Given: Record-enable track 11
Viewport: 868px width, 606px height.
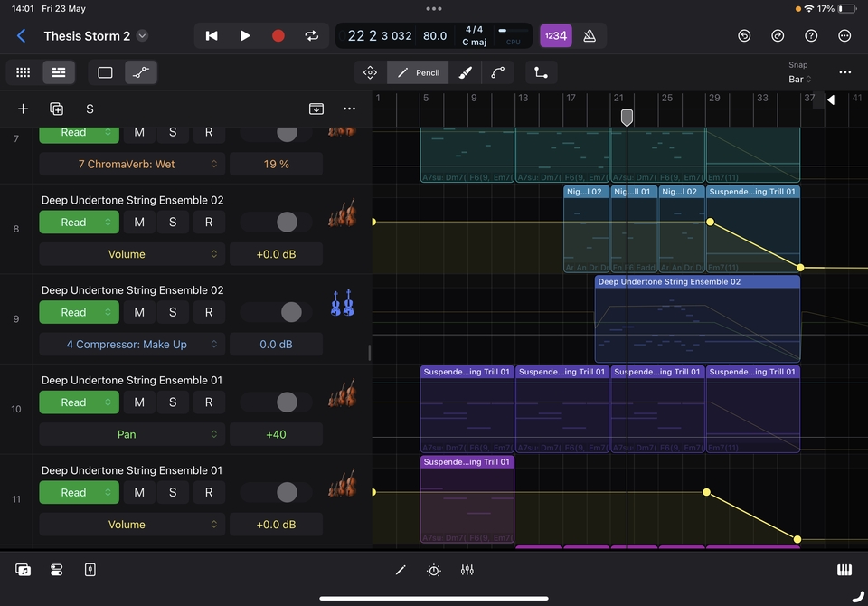Looking at the screenshot, I should coord(209,492).
